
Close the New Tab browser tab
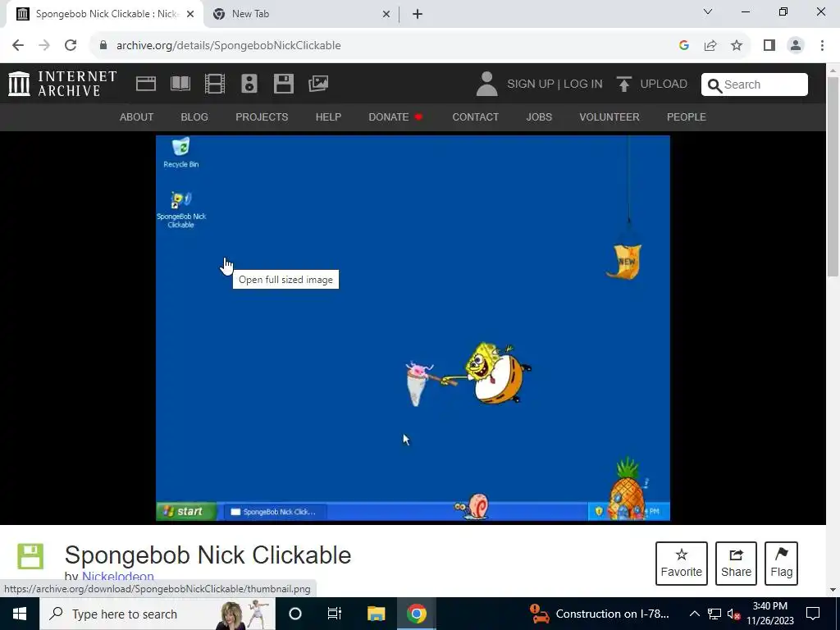tap(386, 14)
